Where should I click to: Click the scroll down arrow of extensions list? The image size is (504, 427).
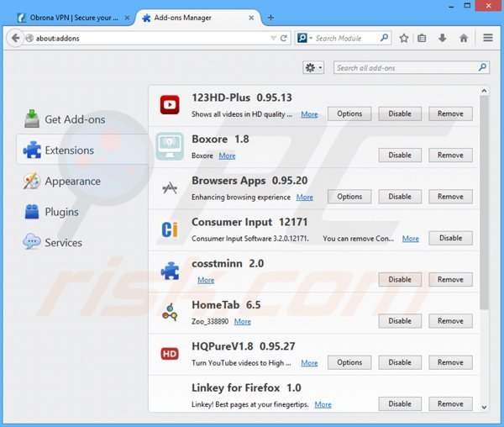pos(484,407)
